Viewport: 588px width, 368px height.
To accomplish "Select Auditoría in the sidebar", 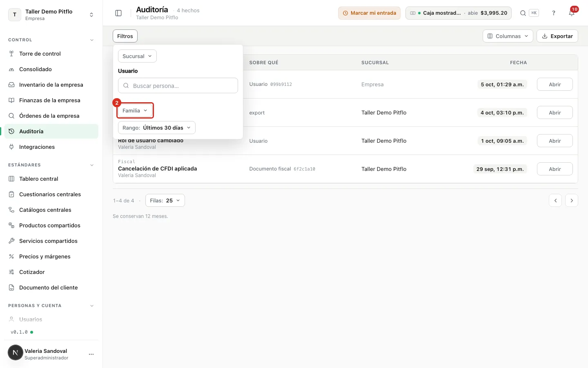I will point(51,131).
